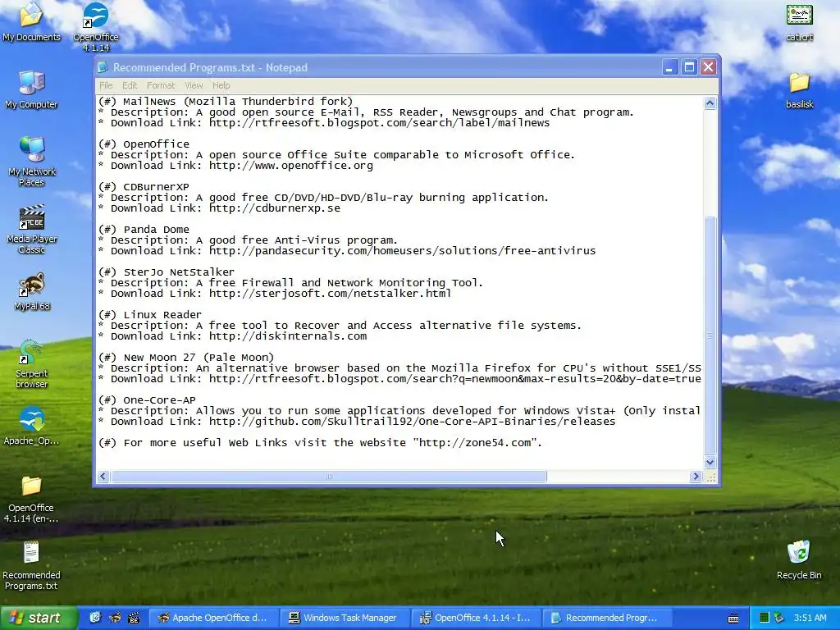840x630 pixels.
Task: Click vertical scrollbar up arrow
Action: tap(710, 103)
